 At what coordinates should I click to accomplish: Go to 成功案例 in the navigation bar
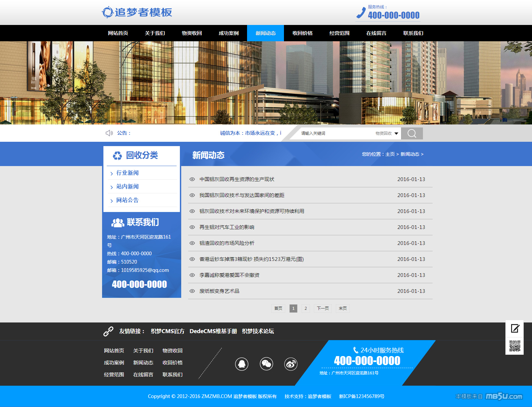228,33
